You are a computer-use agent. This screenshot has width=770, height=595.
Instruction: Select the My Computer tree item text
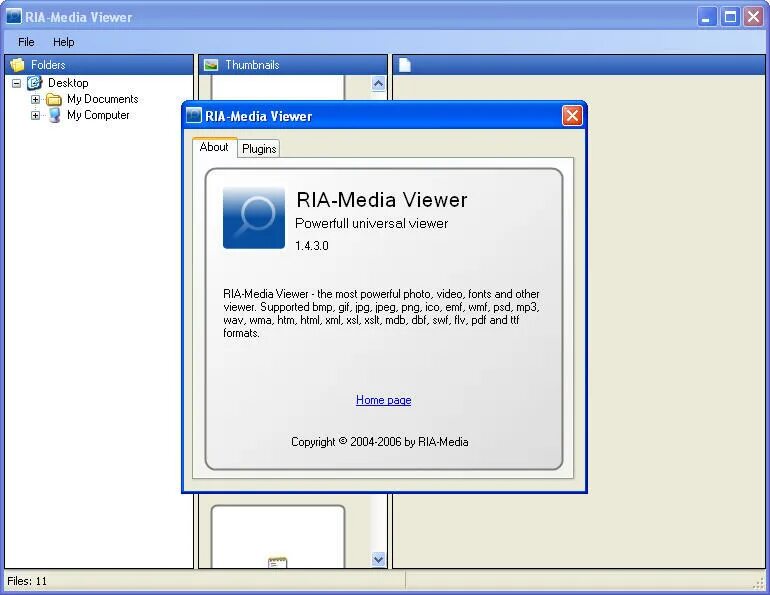click(98, 115)
